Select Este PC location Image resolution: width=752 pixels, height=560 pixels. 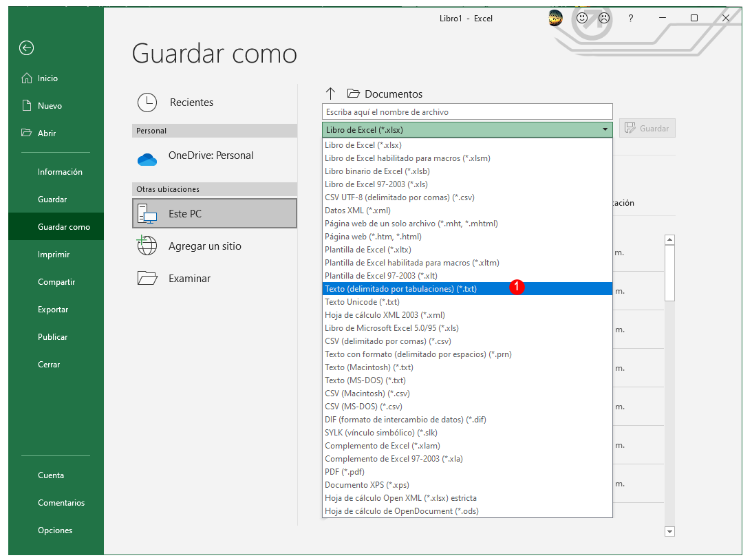[x=215, y=213]
